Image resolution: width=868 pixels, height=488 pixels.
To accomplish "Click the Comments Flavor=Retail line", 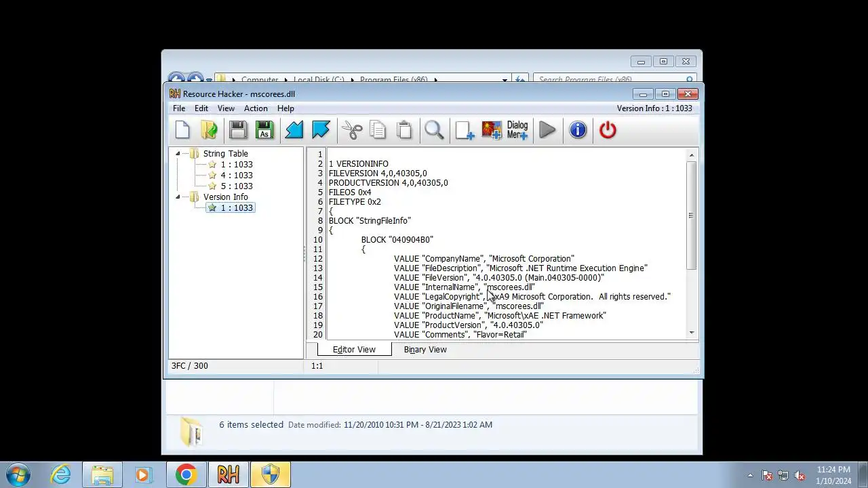I will (460, 335).
